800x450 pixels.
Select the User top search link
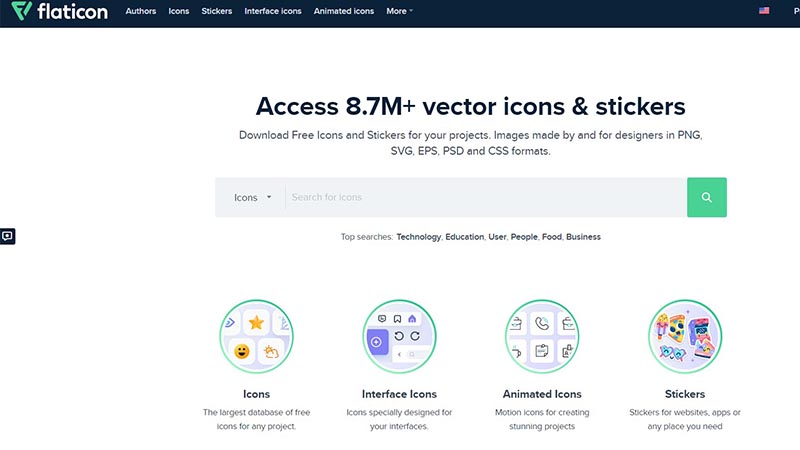click(497, 237)
